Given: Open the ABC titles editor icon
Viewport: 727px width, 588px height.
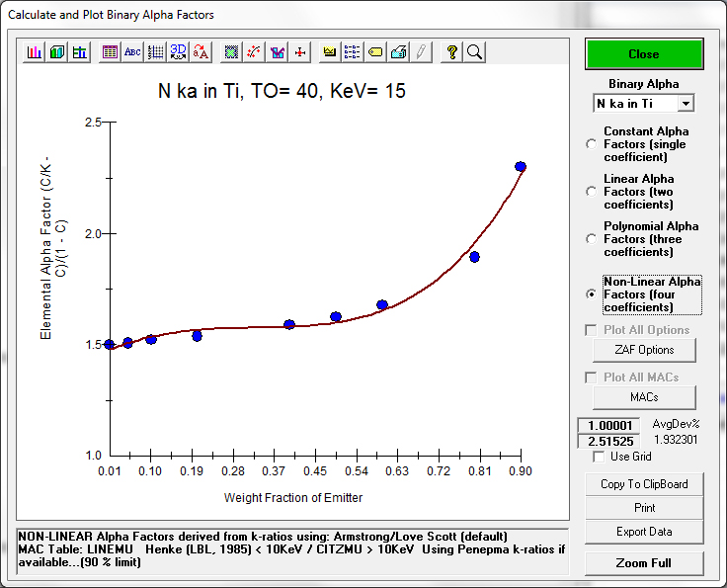Looking at the screenshot, I should tap(132, 52).
